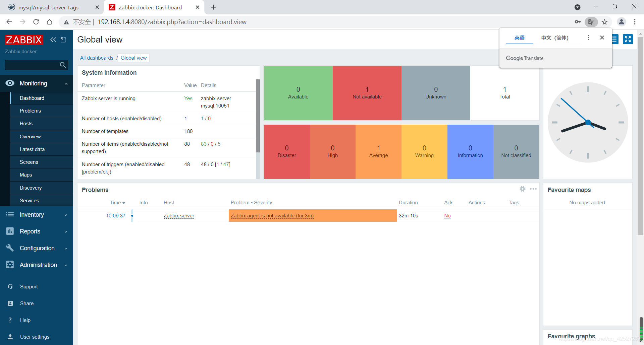Open the All dashboards link
Screen dimensions: 644x345
pyautogui.click(x=96, y=58)
